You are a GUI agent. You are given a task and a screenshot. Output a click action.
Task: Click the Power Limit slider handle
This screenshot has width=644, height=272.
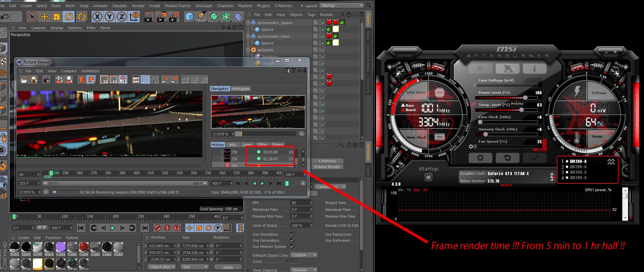525,98
